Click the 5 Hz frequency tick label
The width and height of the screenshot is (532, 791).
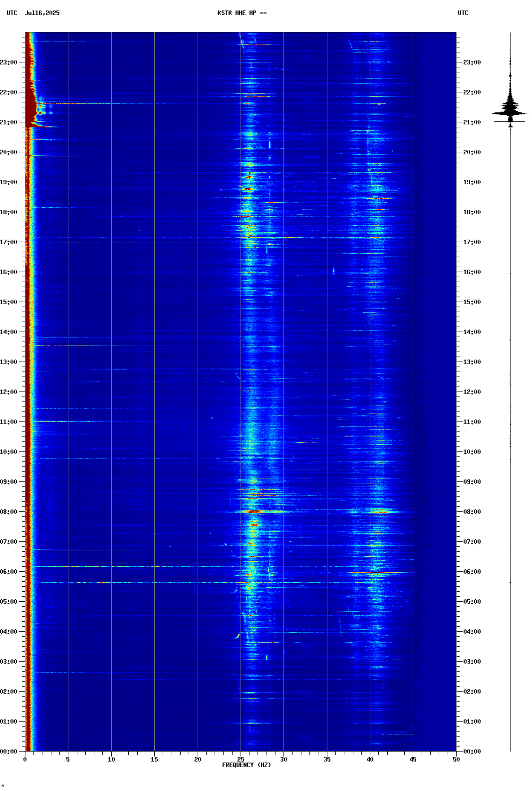[x=68, y=759]
